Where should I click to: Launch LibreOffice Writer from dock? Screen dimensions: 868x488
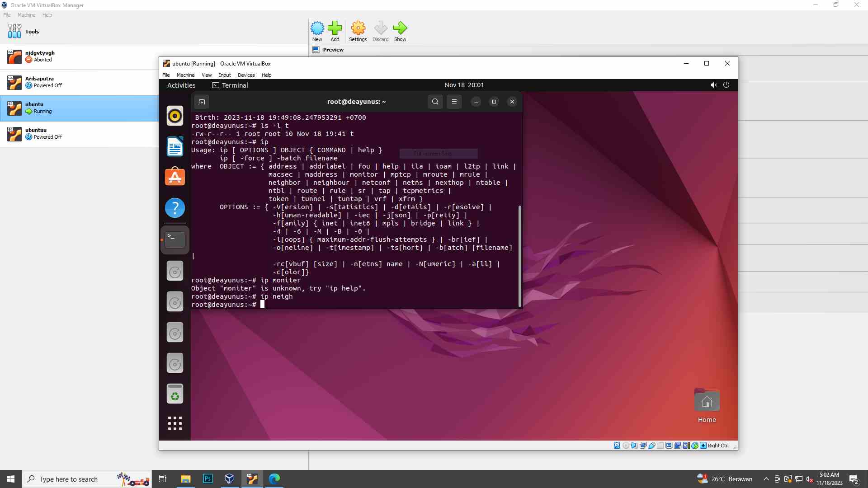175,146
